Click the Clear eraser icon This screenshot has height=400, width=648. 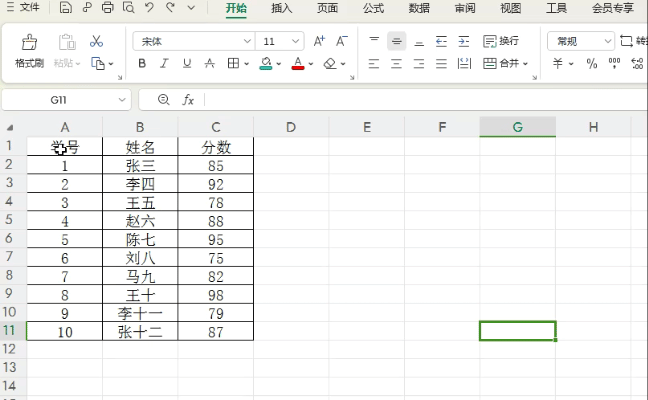(330, 63)
